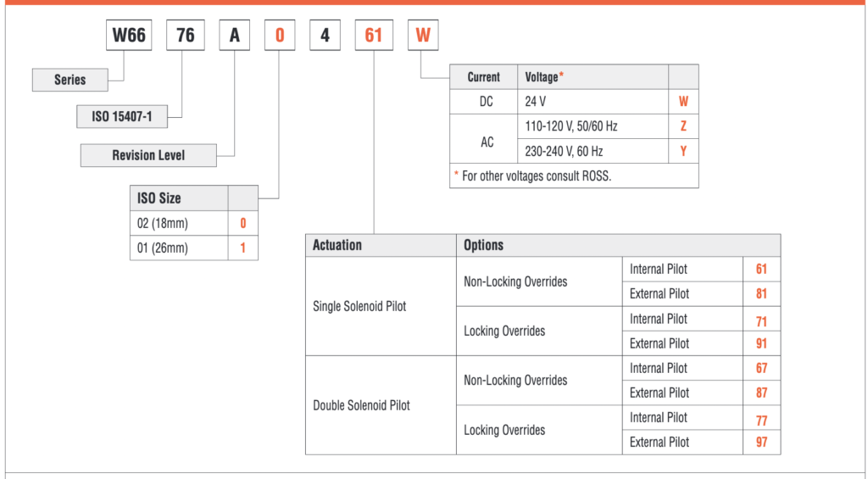This screenshot has width=868, height=479.
Task: Select the "Series" label box
Action: pyautogui.click(x=70, y=80)
